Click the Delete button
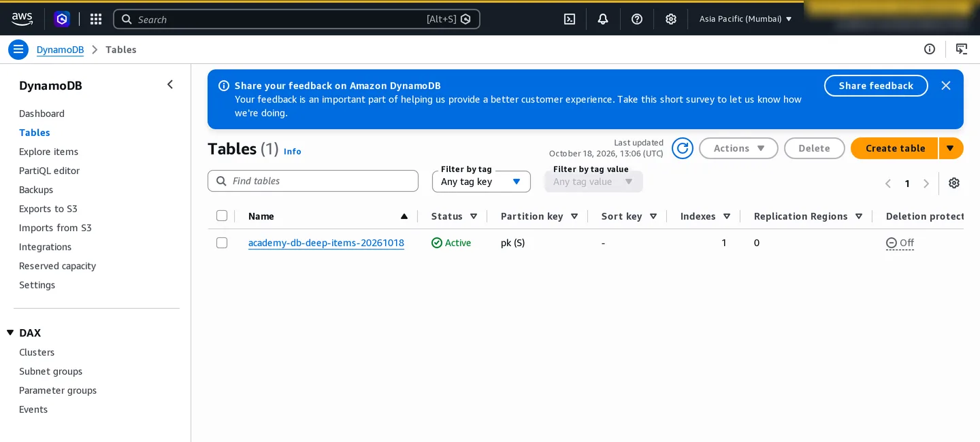Viewport: 980px width, 442px height. [814, 148]
